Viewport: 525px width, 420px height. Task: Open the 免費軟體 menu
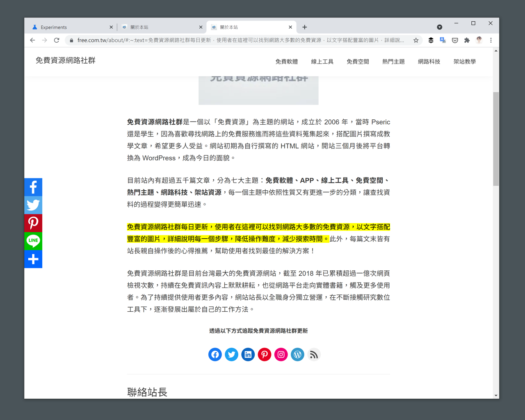pyautogui.click(x=287, y=62)
